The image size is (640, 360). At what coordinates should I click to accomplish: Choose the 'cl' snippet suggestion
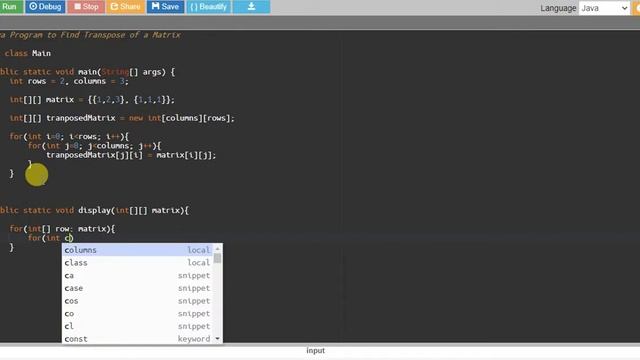click(137, 326)
